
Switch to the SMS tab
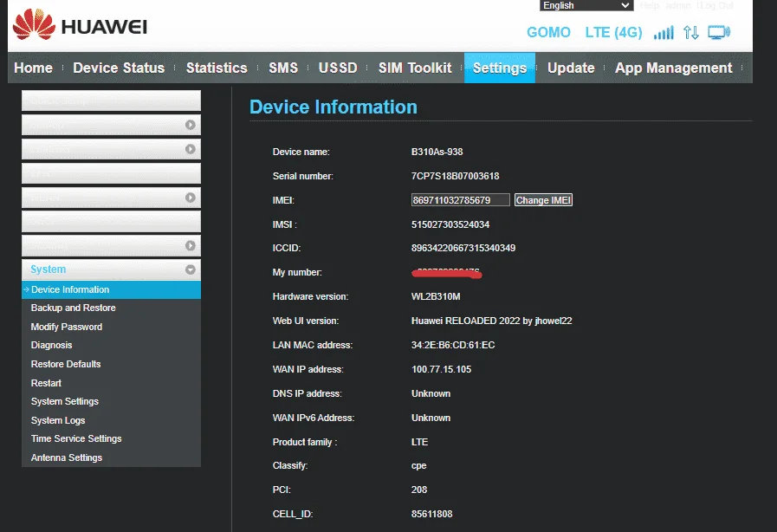click(283, 68)
